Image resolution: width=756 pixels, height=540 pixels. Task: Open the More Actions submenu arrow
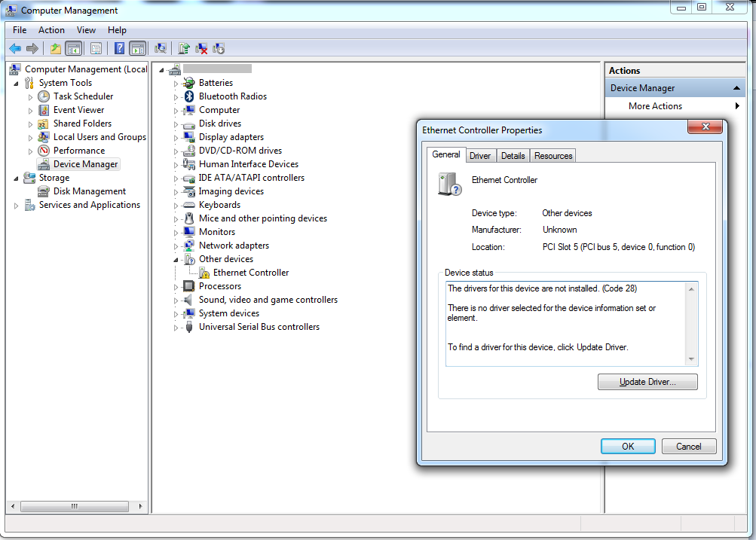(737, 106)
